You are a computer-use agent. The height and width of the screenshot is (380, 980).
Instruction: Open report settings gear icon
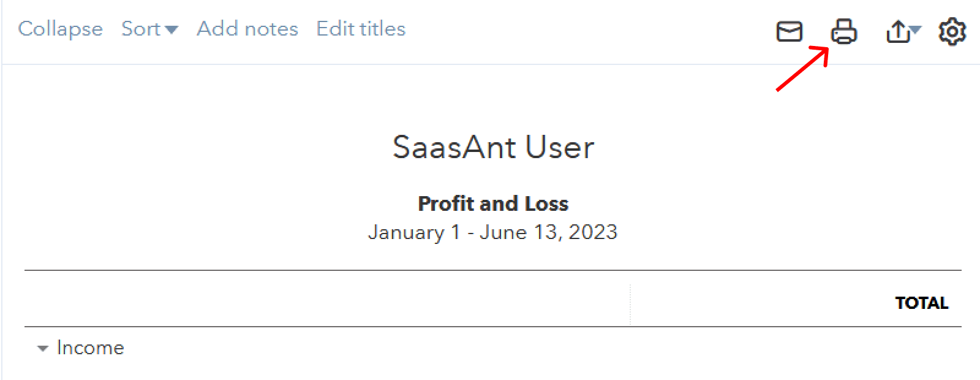[952, 31]
